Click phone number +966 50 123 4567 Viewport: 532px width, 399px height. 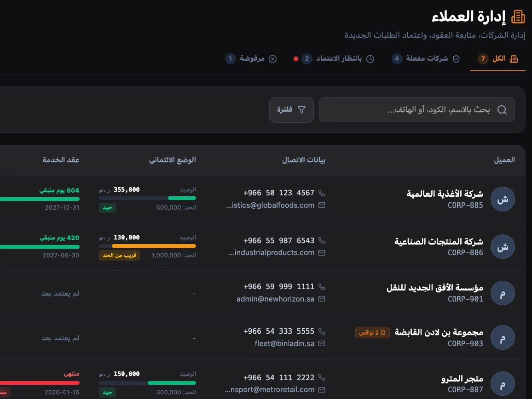click(x=279, y=193)
